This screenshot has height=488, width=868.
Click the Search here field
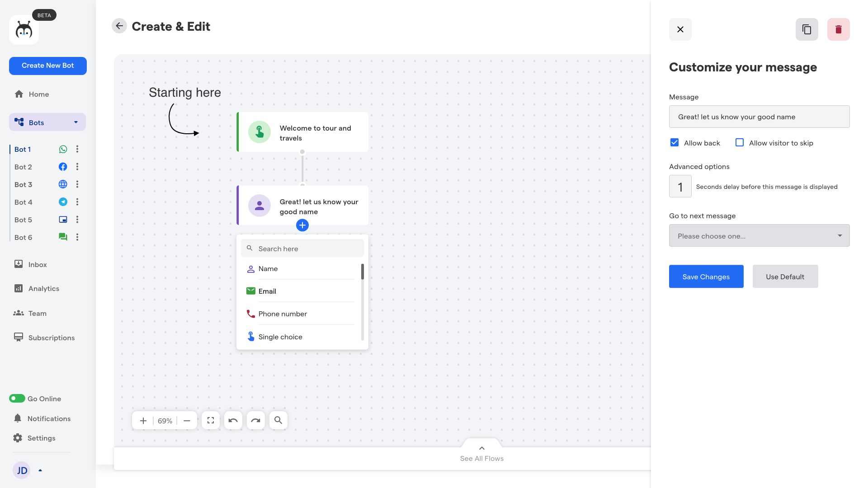click(302, 249)
